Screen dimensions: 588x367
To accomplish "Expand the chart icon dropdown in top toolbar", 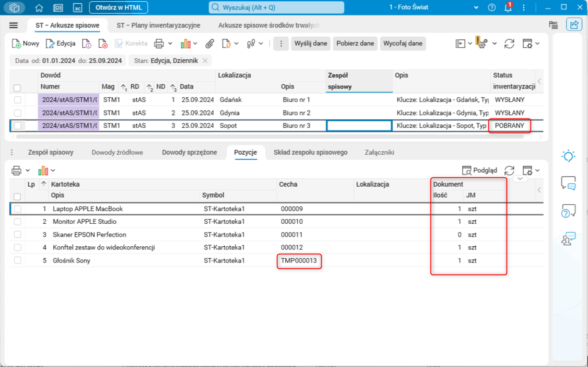I will [x=195, y=43].
